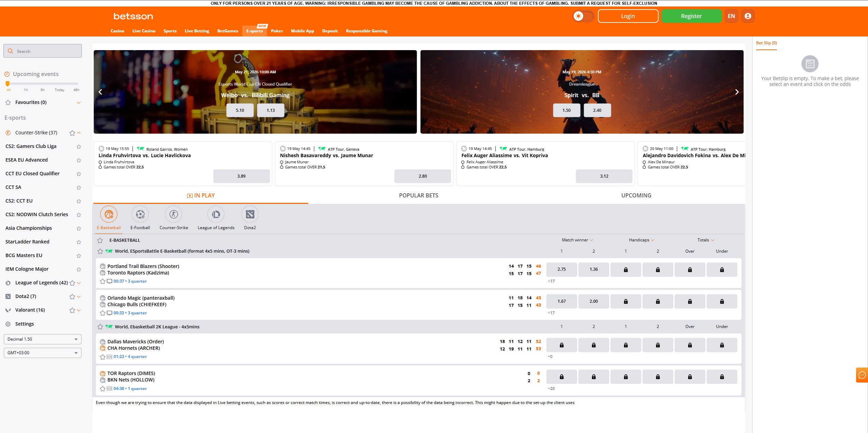Open the Poker menu item
Screen dimensions: 868x433
[x=277, y=31]
